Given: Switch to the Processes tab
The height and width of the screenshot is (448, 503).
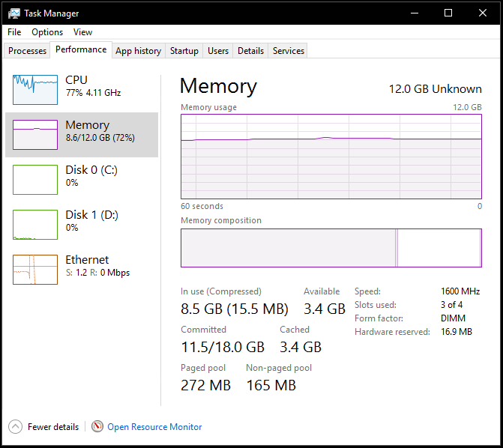Looking at the screenshot, I should point(28,51).
